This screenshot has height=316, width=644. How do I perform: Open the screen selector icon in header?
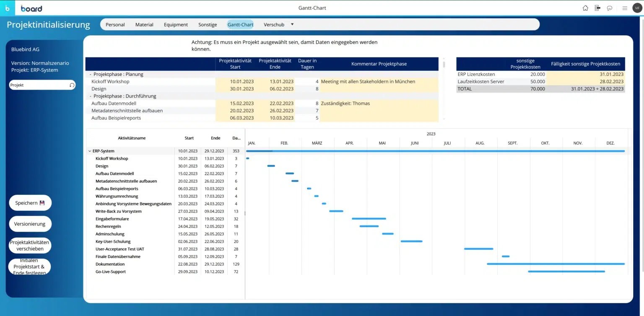tap(597, 8)
